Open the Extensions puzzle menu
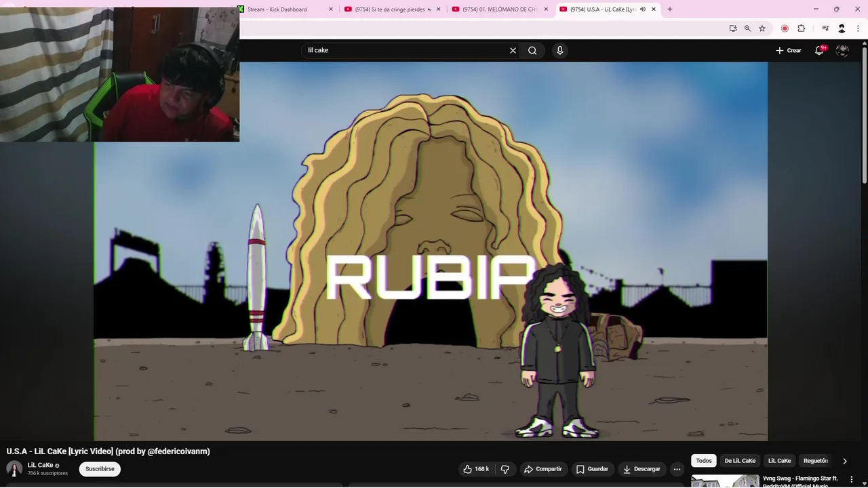This screenshot has width=868, height=488. pos(801,28)
